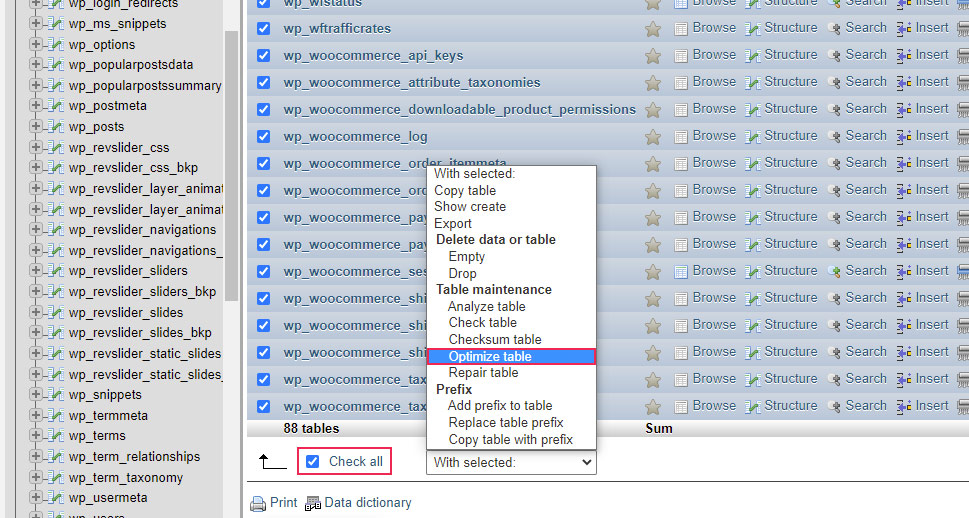Click Insert icon in wp_woocommerce_log row

[904, 137]
